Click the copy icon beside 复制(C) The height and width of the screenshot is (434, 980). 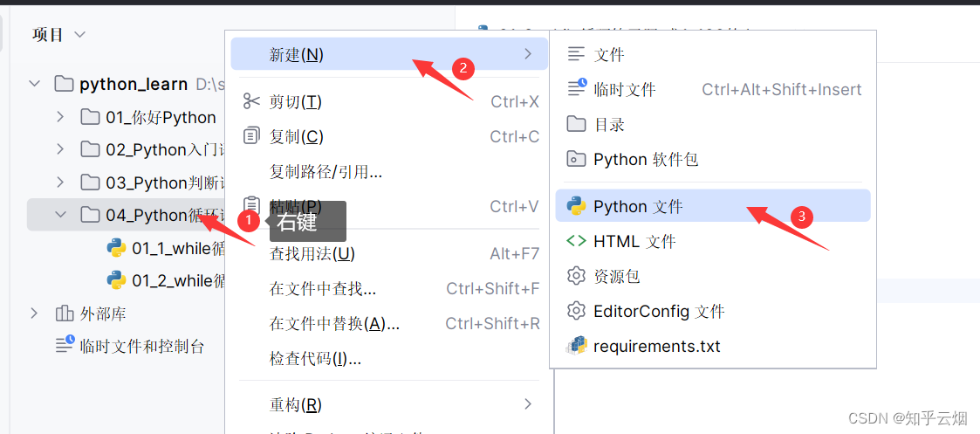pos(251,135)
